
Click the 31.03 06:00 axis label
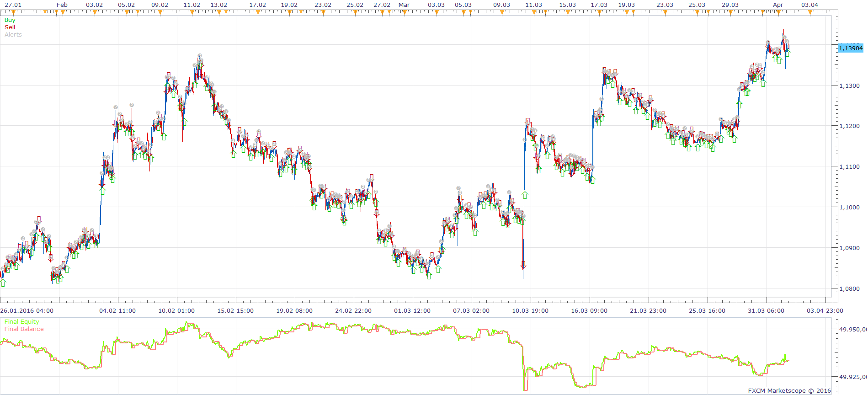(x=766, y=311)
